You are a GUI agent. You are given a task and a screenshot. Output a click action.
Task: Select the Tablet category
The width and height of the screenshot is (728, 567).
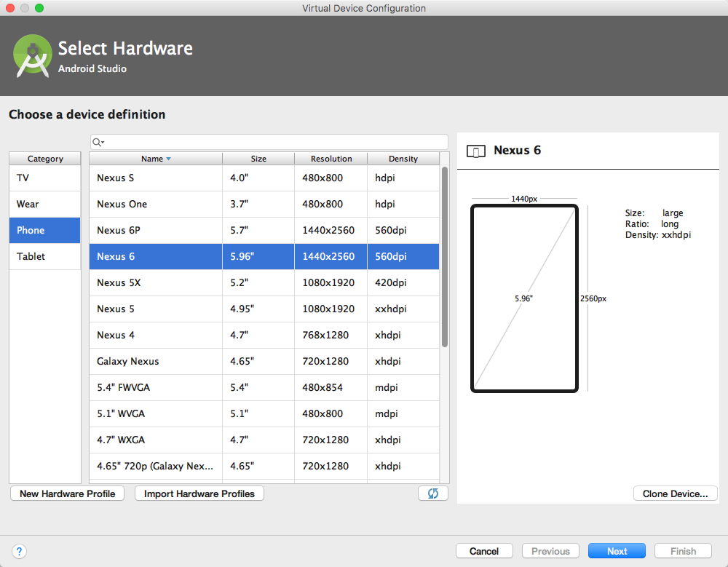[x=45, y=256]
